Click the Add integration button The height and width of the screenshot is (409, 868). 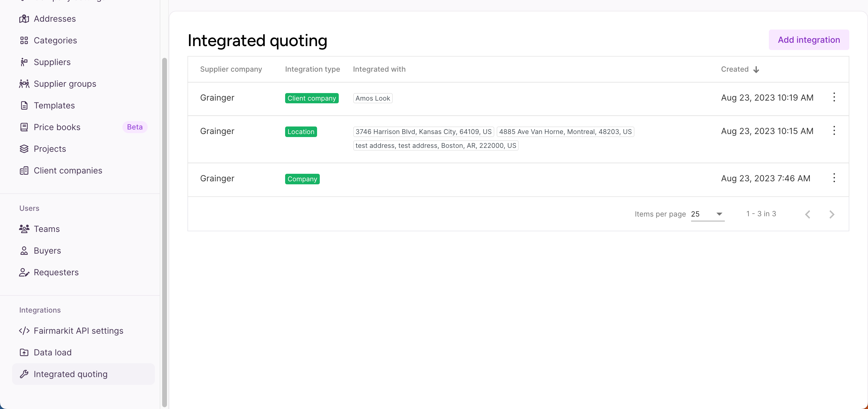click(809, 40)
